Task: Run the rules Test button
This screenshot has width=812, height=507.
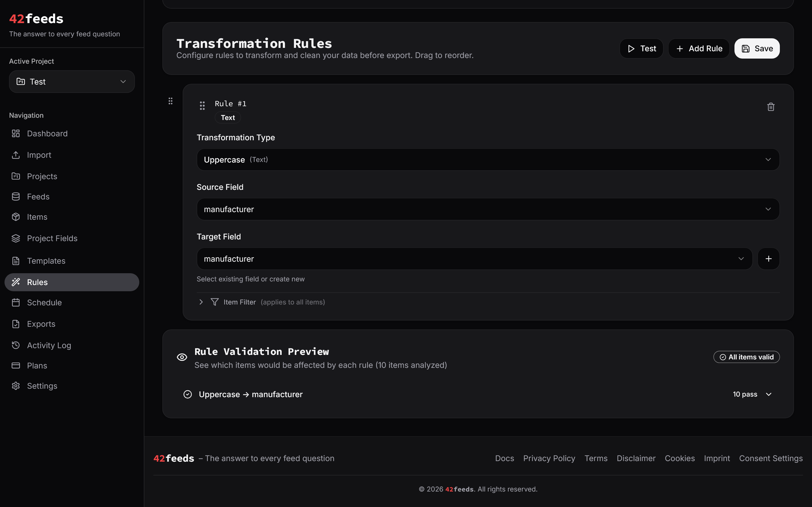Action: [x=641, y=49]
